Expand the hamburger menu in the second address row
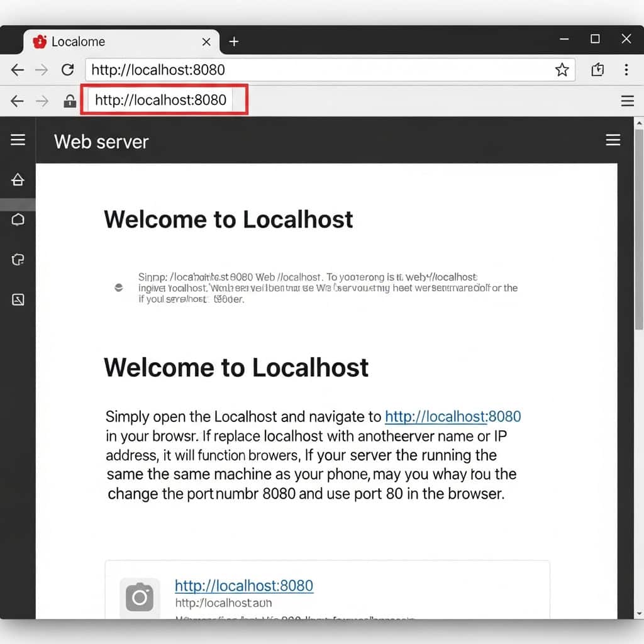644x644 pixels. pos(627,101)
